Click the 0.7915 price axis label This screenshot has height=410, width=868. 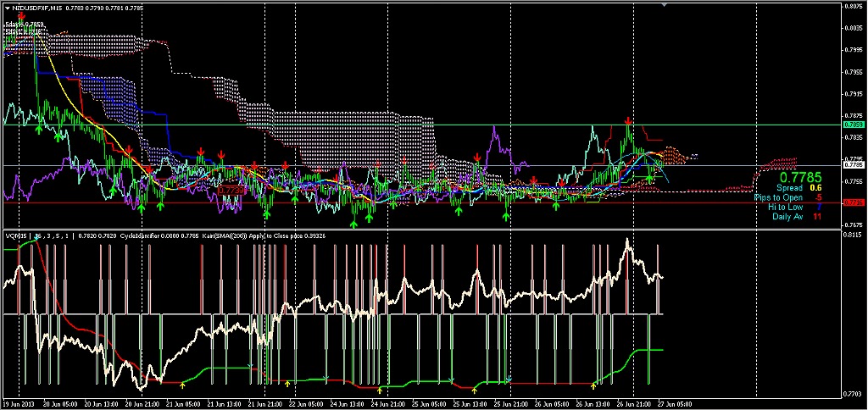click(x=853, y=94)
